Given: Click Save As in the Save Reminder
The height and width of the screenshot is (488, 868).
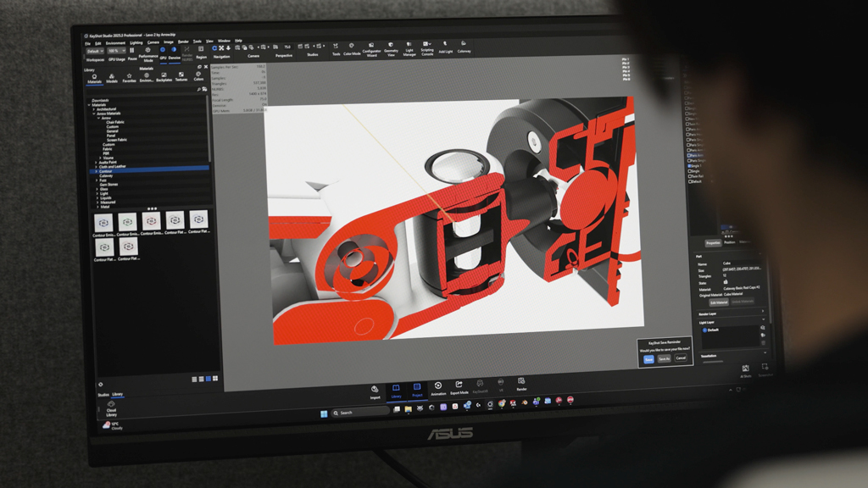Looking at the screenshot, I should click(664, 358).
